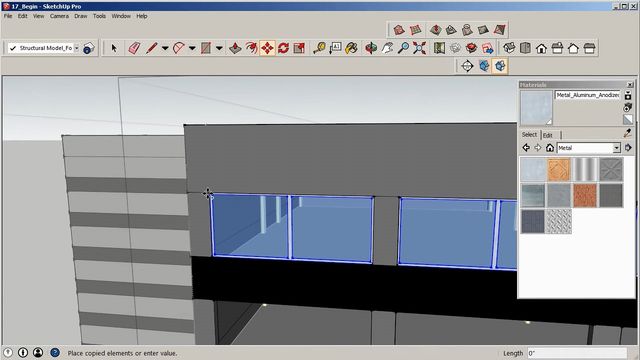Select the Arc tool
Screen dimensions: 640x360
pyautogui.click(x=179, y=48)
